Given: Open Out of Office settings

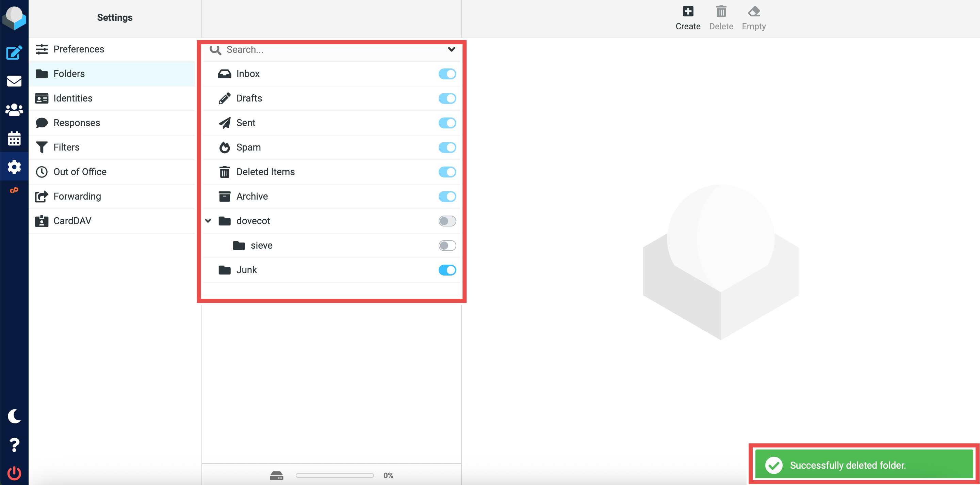Looking at the screenshot, I should click(x=80, y=172).
